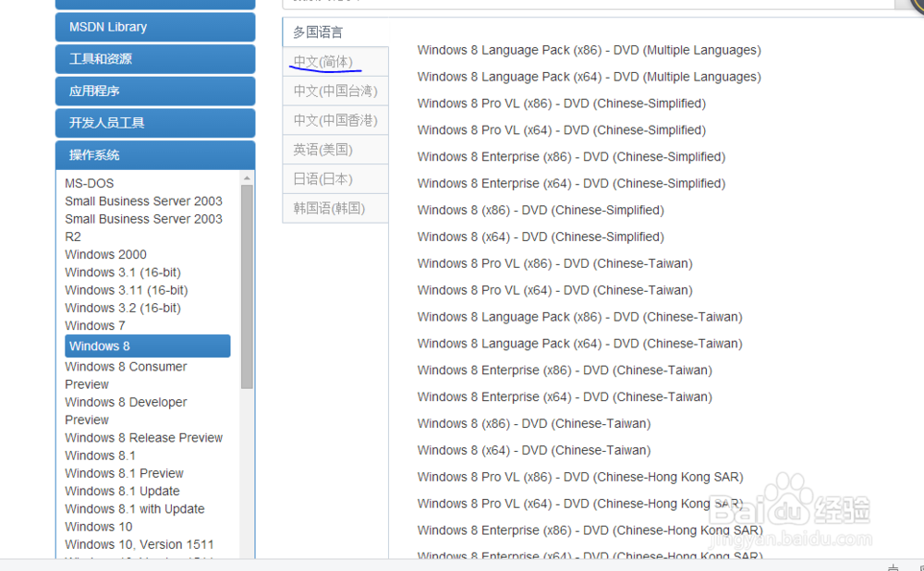Click the OS list scrollbar thumb
The height and width of the screenshot is (571, 924).
tap(247, 287)
